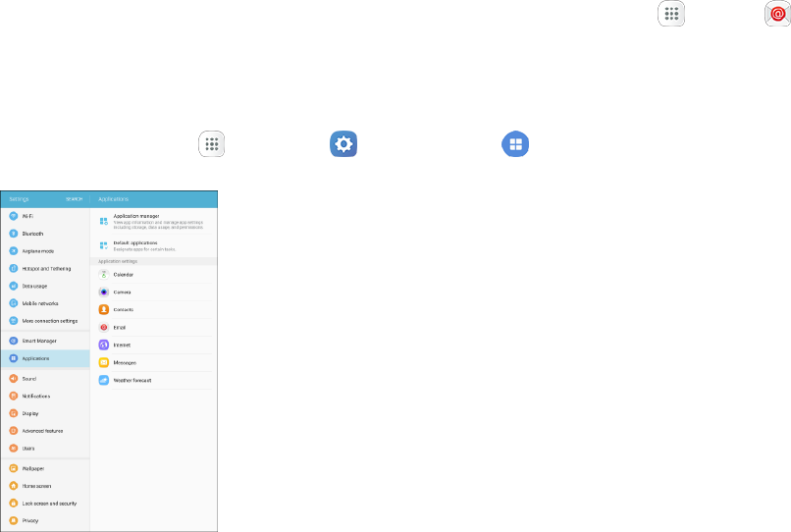Click the purple Internet icon in list
This screenshot has height=532, width=791.
(x=103, y=345)
